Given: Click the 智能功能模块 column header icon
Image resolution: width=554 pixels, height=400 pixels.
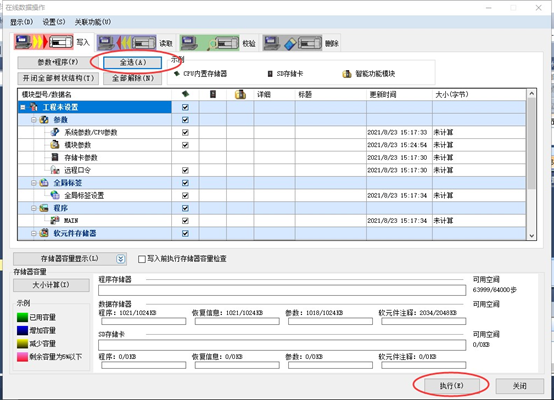Looking at the screenshot, I should pos(240,94).
